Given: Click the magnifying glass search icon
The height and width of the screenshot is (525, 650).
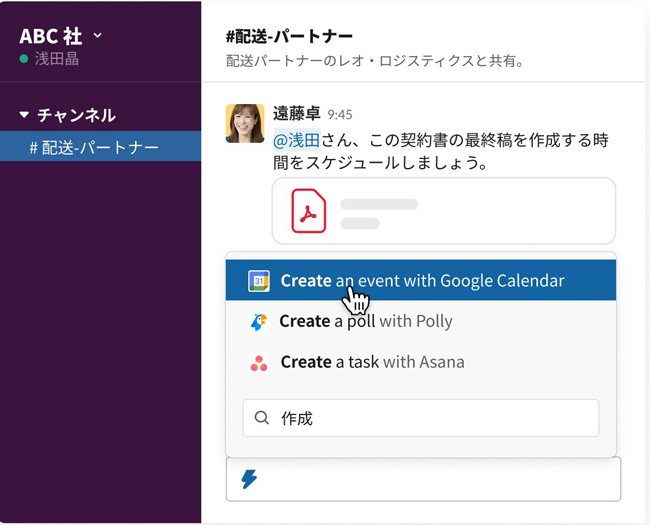Looking at the screenshot, I should (x=262, y=418).
